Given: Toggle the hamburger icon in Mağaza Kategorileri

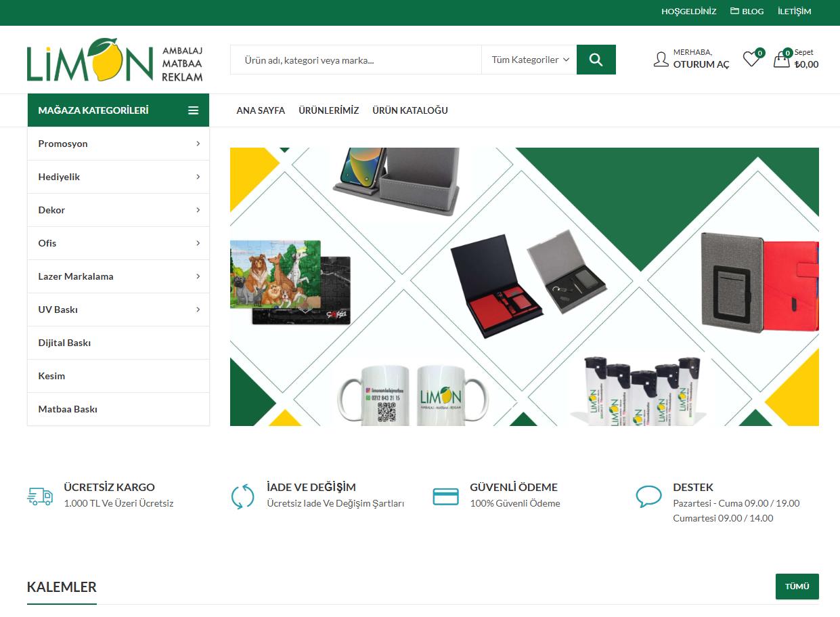Looking at the screenshot, I should [x=194, y=110].
